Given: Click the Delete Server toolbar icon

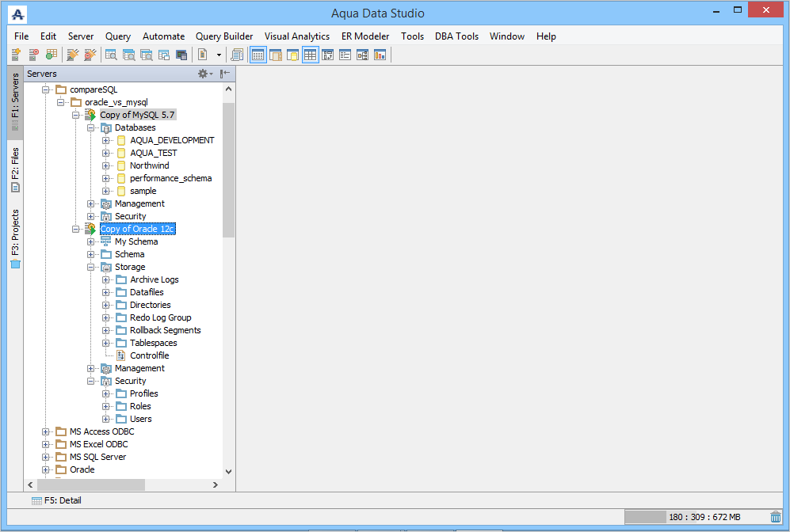Looking at the screenshot, I should [x=34, y=55].
